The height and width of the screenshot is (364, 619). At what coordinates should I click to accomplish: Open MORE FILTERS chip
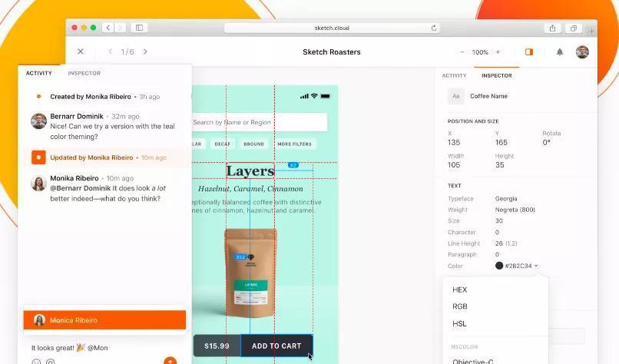click(x=294, y=144)
